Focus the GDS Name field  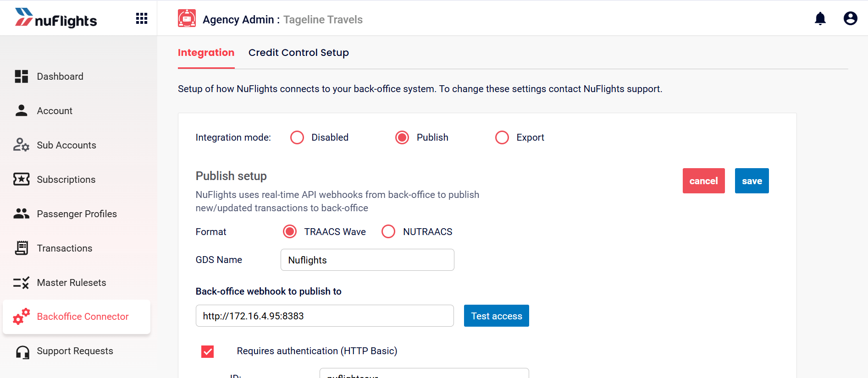click(367, 260)
